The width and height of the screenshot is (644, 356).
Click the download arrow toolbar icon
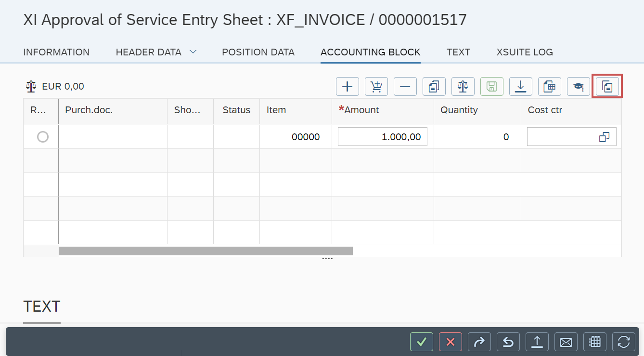click(x=520, y=87)
